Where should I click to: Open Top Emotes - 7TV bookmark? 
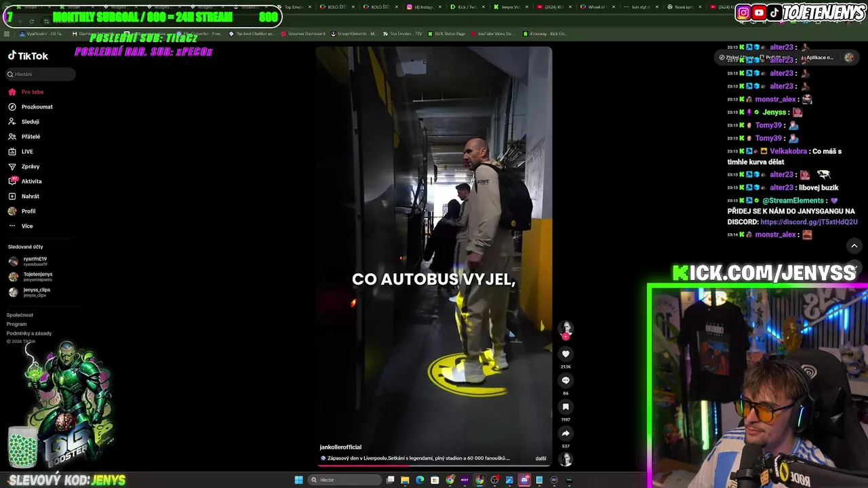402,34
